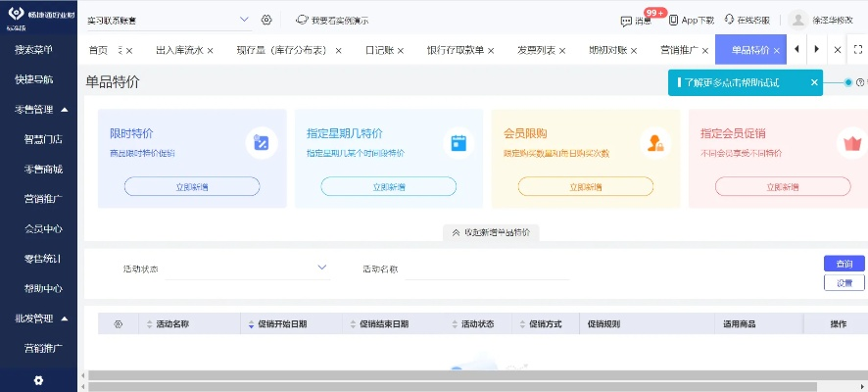Click 立即新增 under 限时特价

point(192,186)
